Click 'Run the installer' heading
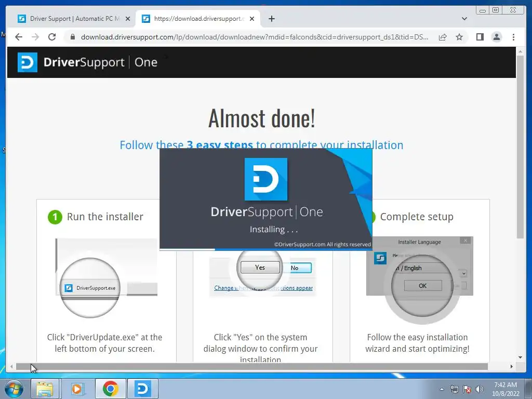 tap(105, 217)
